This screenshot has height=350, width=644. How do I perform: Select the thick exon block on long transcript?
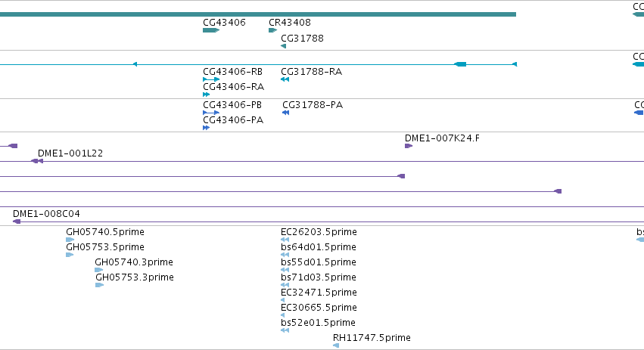click(460, 64)
